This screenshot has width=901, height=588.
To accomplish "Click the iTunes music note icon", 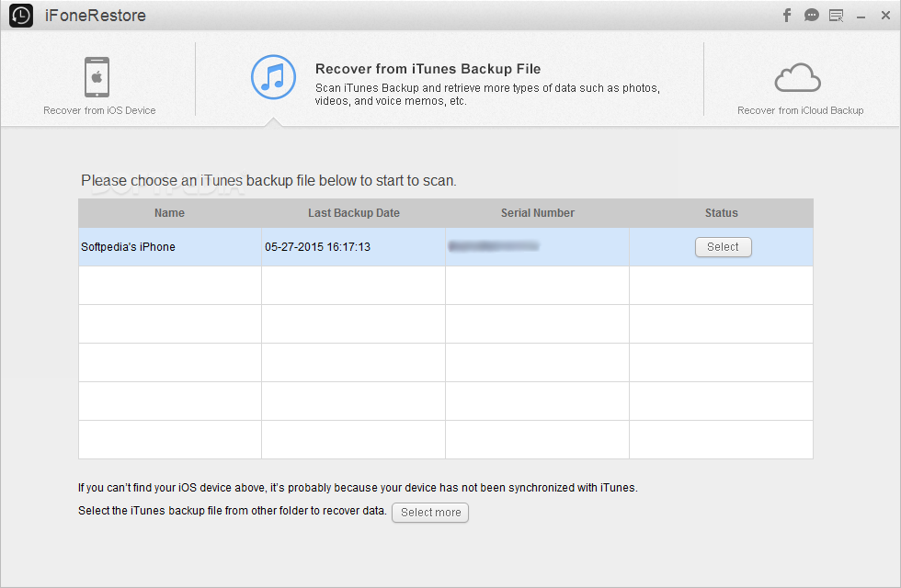I will [273, 77].
